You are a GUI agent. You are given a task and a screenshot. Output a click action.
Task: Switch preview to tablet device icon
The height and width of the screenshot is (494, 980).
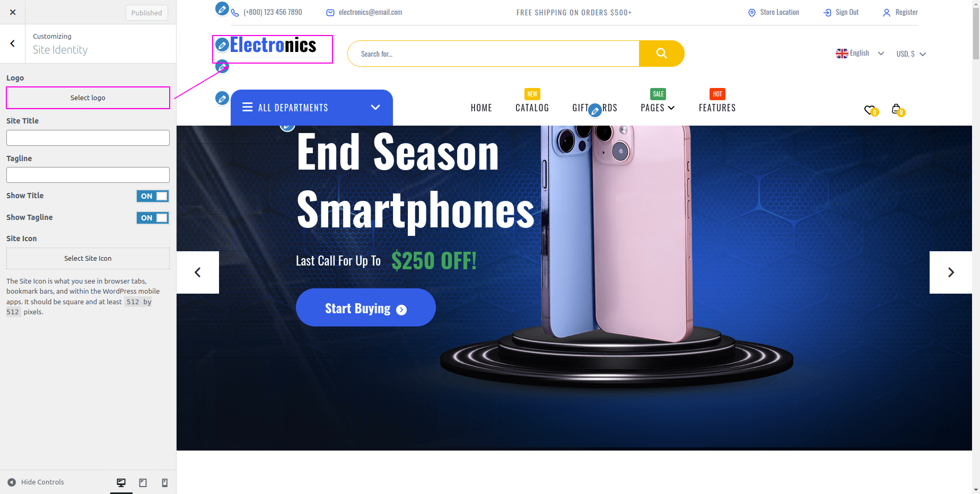[x=143, y=482]
